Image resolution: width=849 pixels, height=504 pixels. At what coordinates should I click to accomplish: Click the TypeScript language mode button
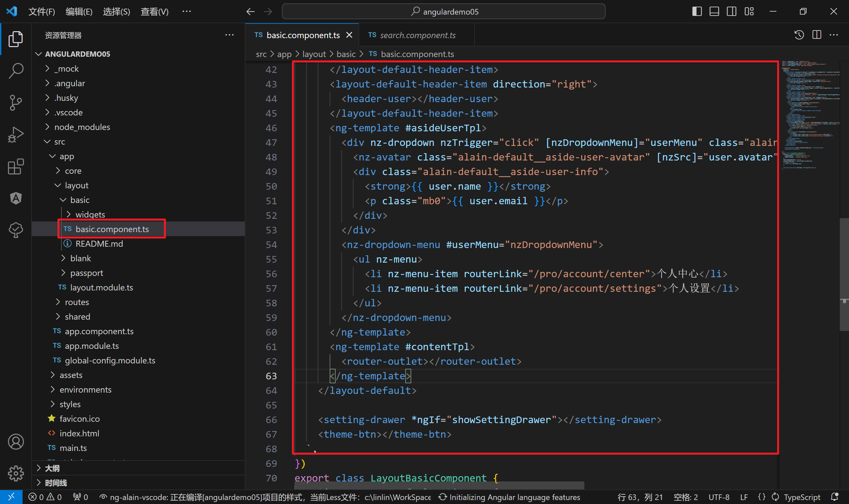[x=802, y=497]
